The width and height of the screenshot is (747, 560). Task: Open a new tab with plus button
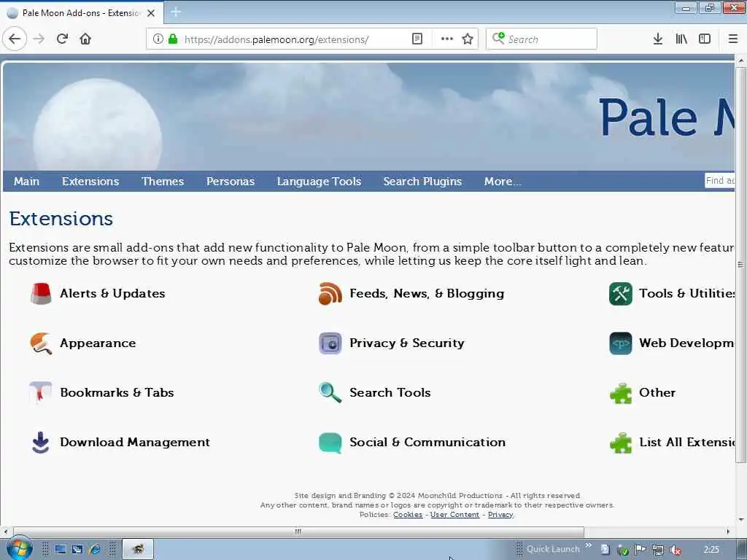[x=175, y=12]
